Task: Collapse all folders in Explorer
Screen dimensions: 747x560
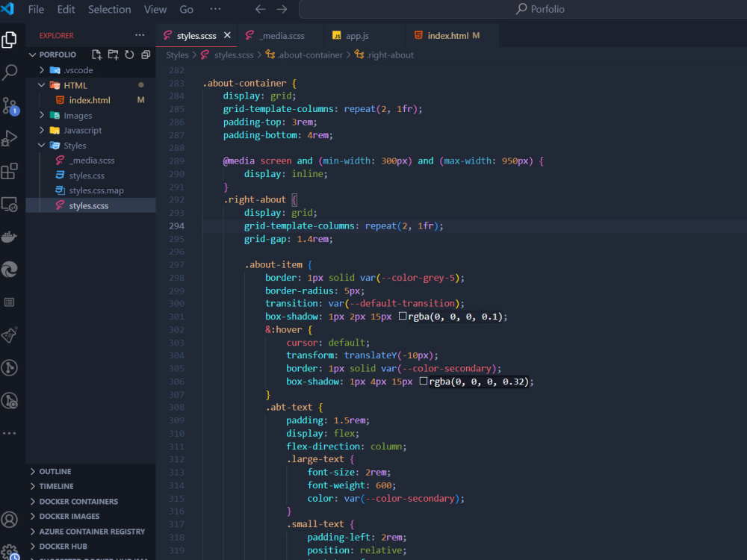Action: [145, 54]
